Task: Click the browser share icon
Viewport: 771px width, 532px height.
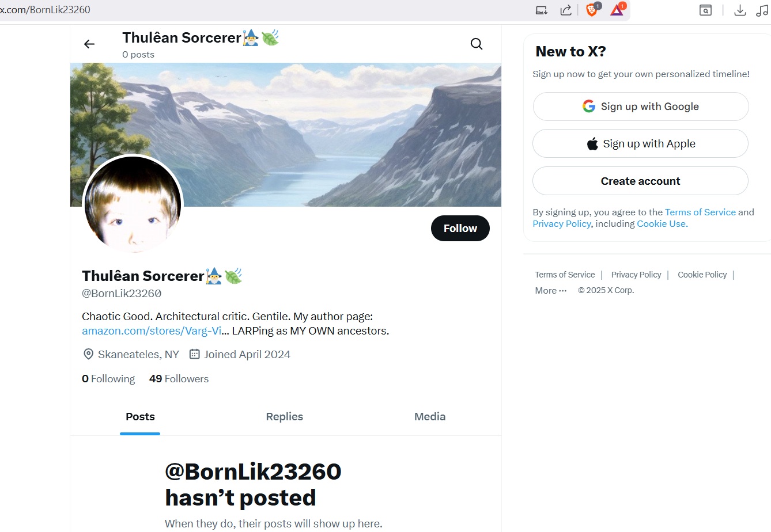Action: [x=566, y=10]
